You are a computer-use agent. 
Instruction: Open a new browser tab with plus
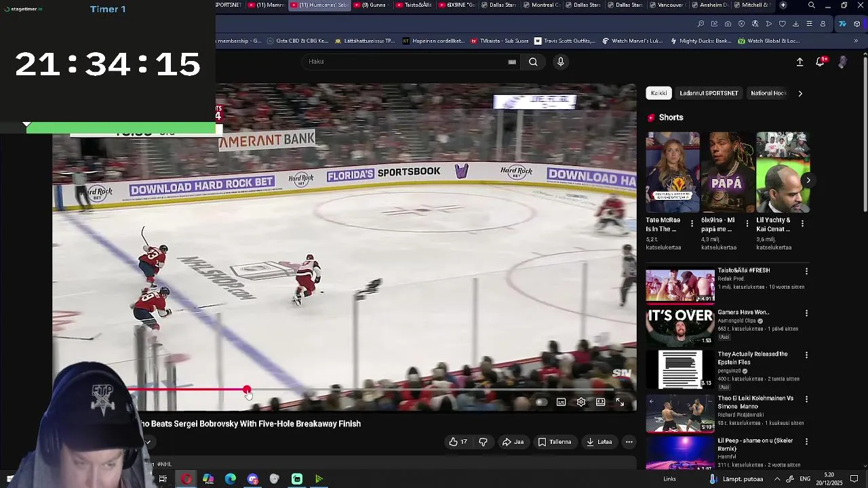783,5
